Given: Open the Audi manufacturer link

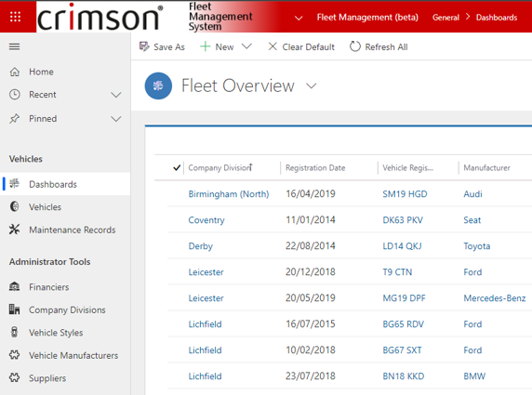Looking at the screenshot, I should [x=472, y=194].
